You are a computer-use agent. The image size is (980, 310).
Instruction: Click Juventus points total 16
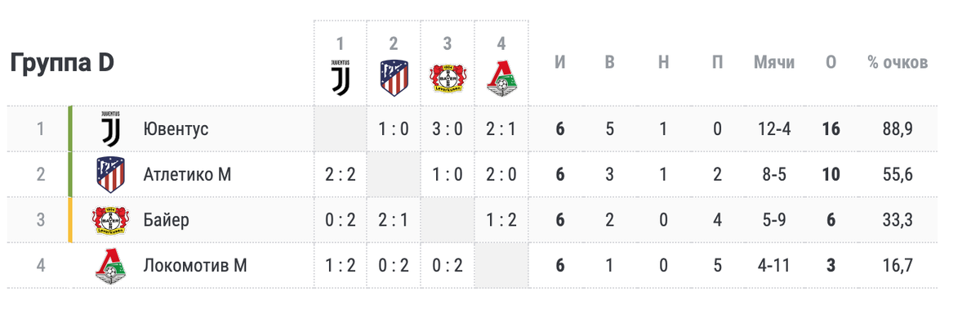(x=831, y=129)
